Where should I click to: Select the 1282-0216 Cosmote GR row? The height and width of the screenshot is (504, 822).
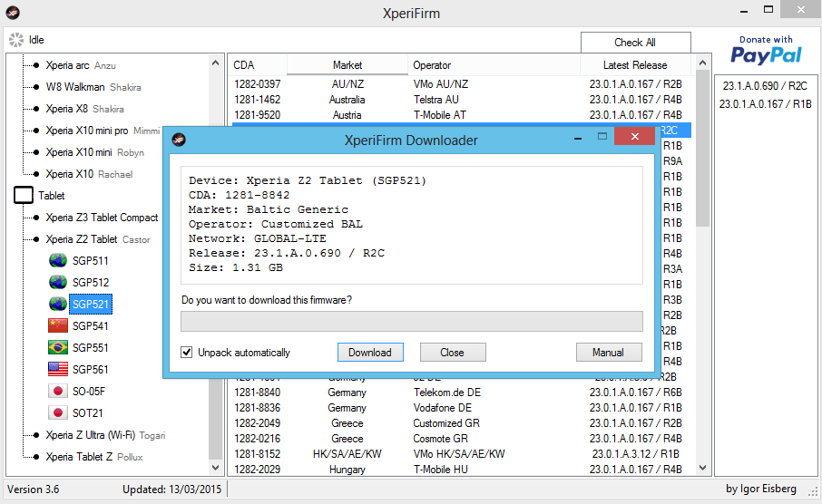460,439
